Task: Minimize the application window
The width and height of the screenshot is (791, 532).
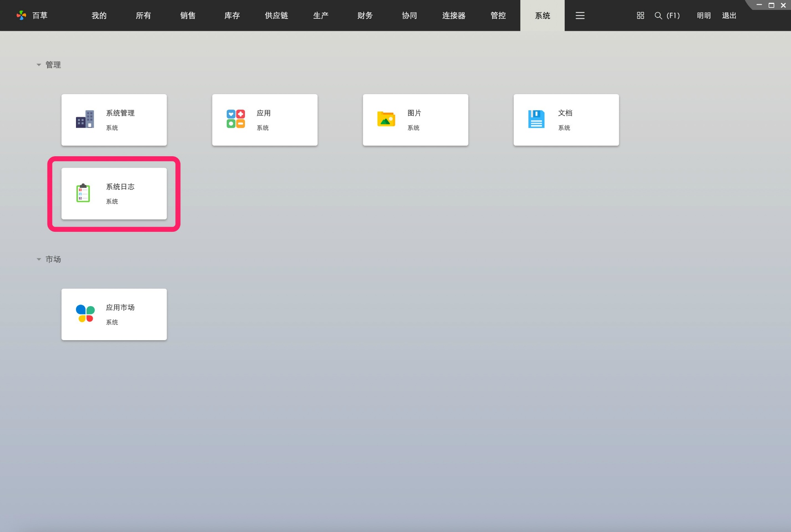Action: point(759,5)
